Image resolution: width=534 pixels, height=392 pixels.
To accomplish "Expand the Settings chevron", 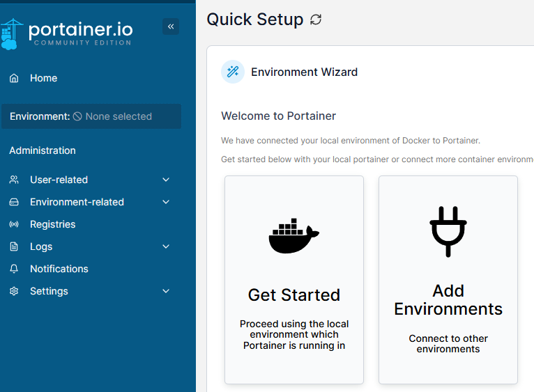I will [x=166, y=291].
